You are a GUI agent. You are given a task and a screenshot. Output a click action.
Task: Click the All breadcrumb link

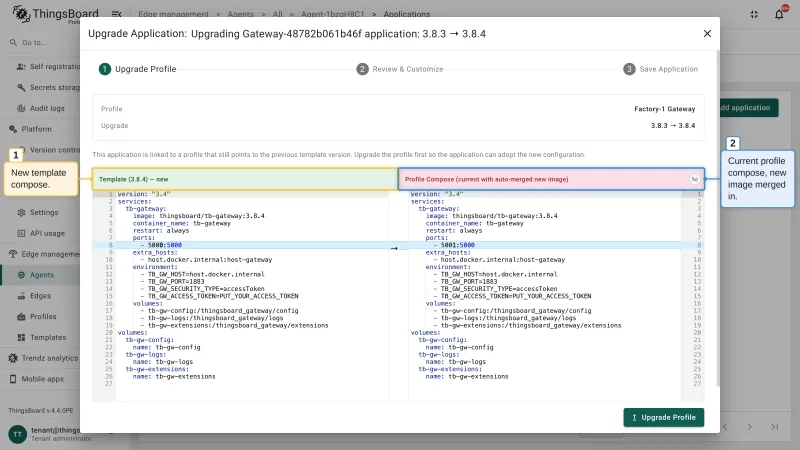pos(277,14)
